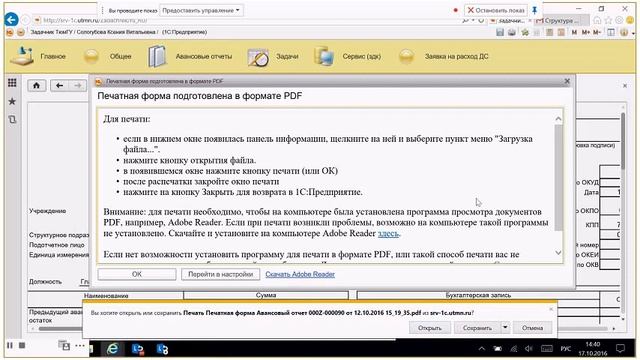Click the 'M' memory button
This screenshot has width=640, height=360.
[x=574, y=32]
